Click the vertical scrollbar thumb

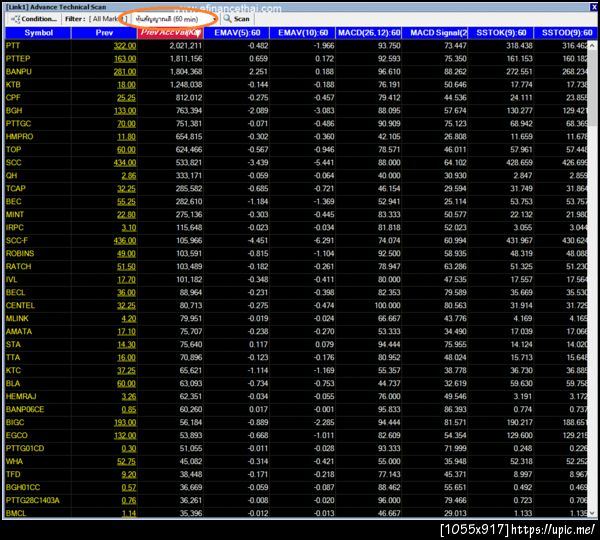point(592,87)
